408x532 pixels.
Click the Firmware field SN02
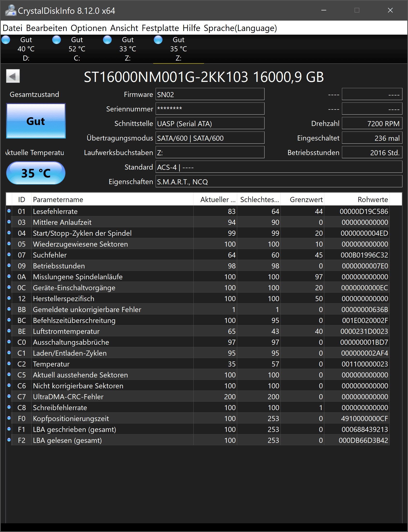210,94
